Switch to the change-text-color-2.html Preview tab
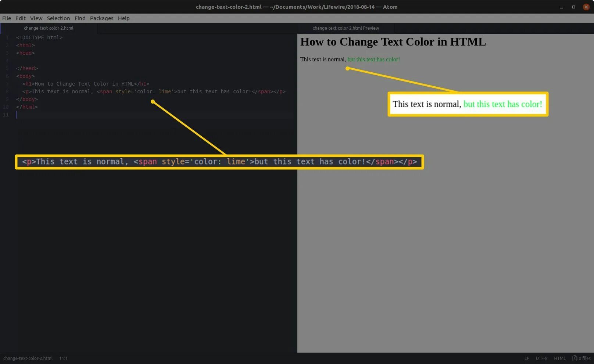This screenshot has width=594, height=364. tap(346, 28)
